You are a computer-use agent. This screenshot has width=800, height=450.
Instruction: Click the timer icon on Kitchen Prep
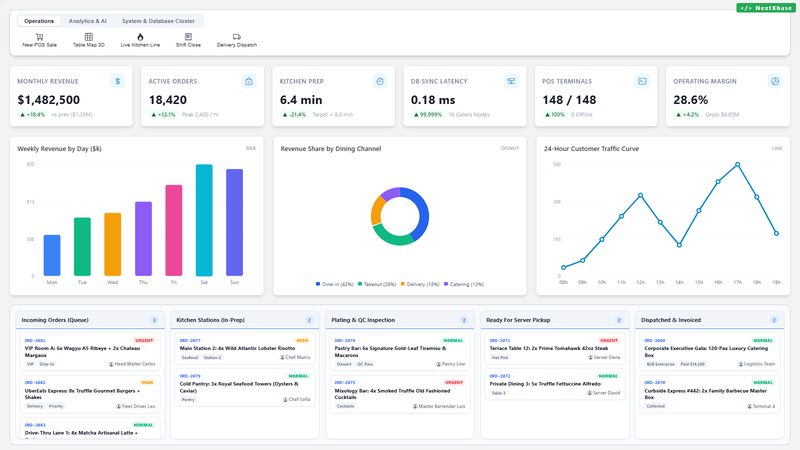point(380,81)
